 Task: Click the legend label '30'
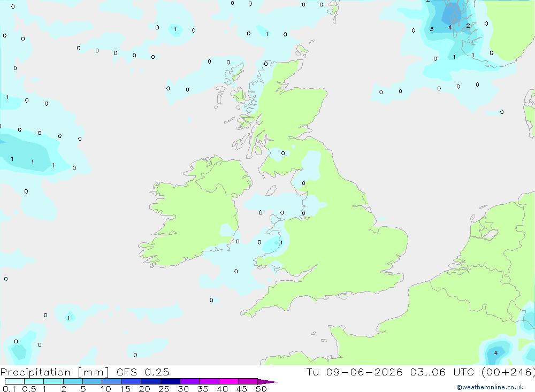coord(184,389)
